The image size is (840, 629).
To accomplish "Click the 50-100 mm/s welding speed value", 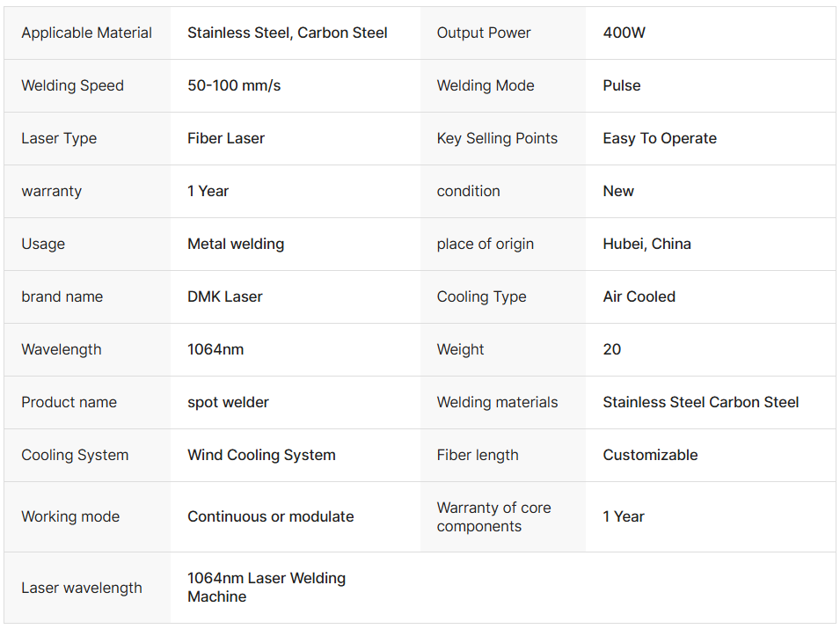I will [x=234, y=86].
